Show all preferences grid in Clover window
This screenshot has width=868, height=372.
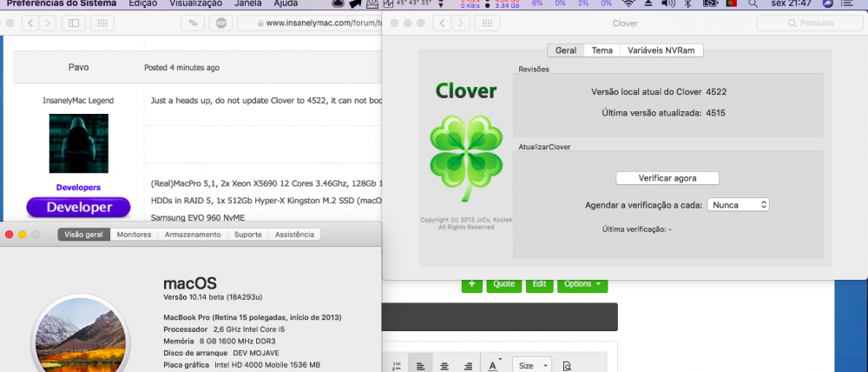pyautogui.click(x=487, y=23)
